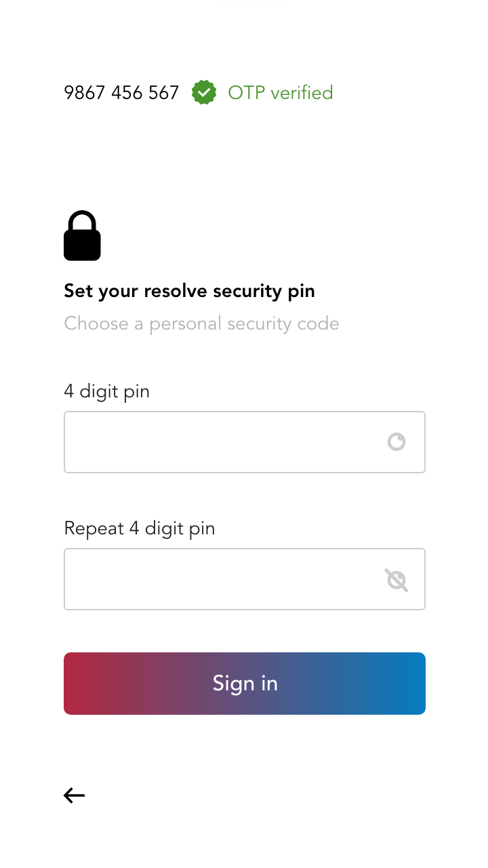Click the white checkmark inside the green badge

204,93
